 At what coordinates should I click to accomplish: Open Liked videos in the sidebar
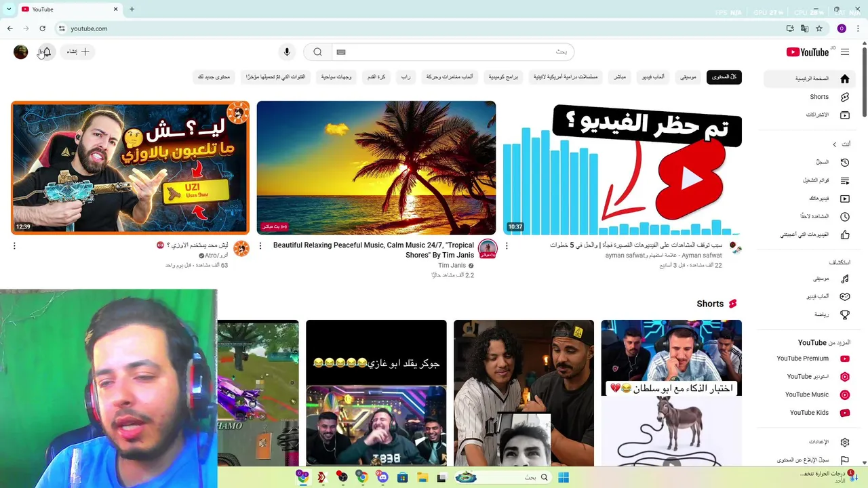coord(810,235)
